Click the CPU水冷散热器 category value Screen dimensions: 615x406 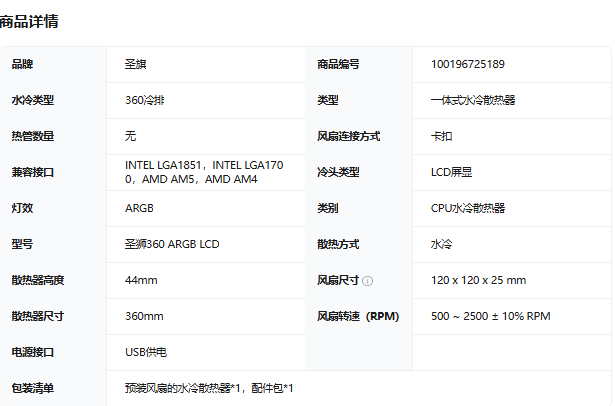pos(468,208)
